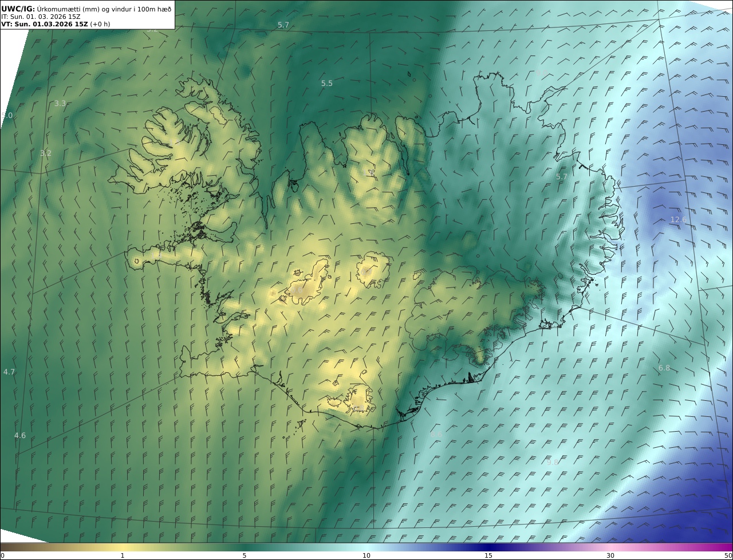Click the faint '8.6' value on the map
This screenshot has height=560, width=733.
(436, 435)
